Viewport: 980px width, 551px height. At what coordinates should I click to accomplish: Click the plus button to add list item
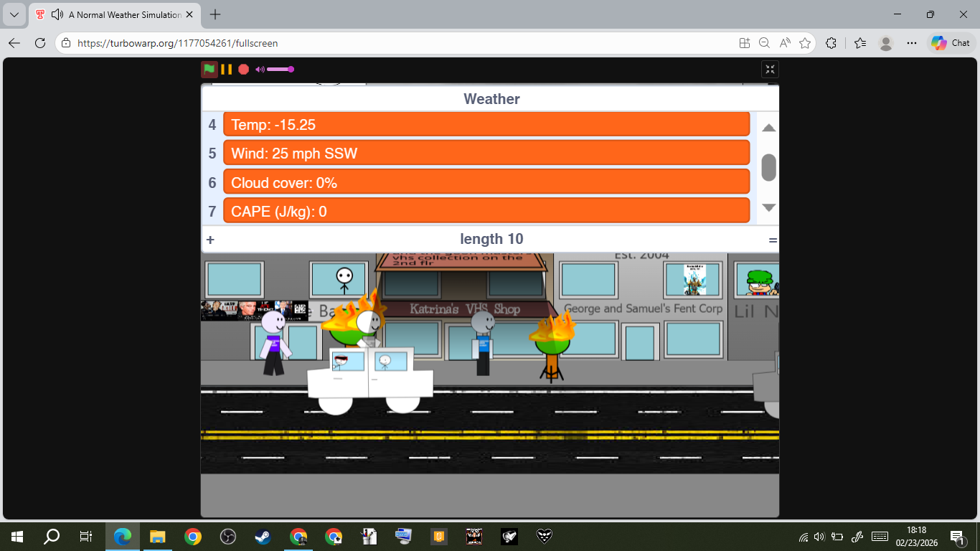tap(210, 240)
